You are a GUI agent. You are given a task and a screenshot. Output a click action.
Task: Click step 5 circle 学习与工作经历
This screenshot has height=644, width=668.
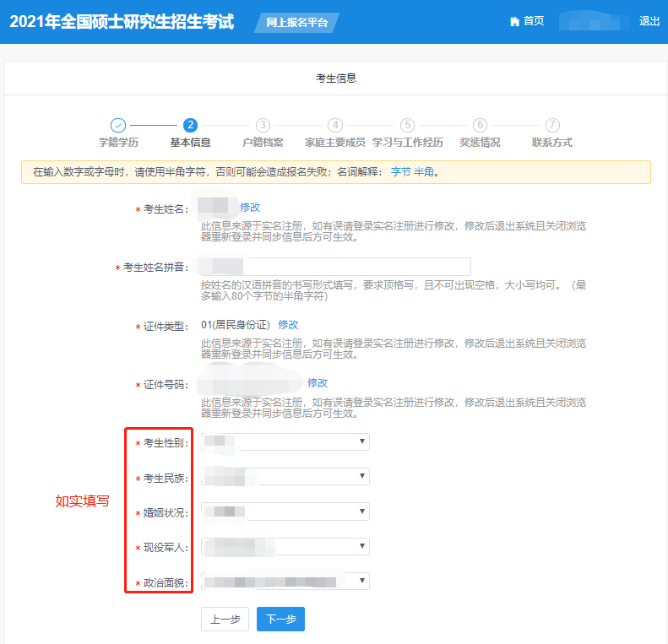click(x=407, y=125)
